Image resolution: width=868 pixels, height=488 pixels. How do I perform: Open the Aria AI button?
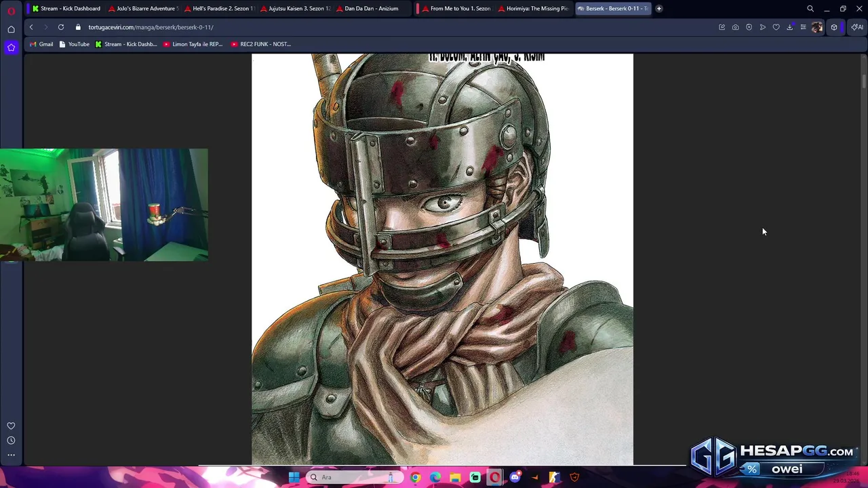[857, 27]
